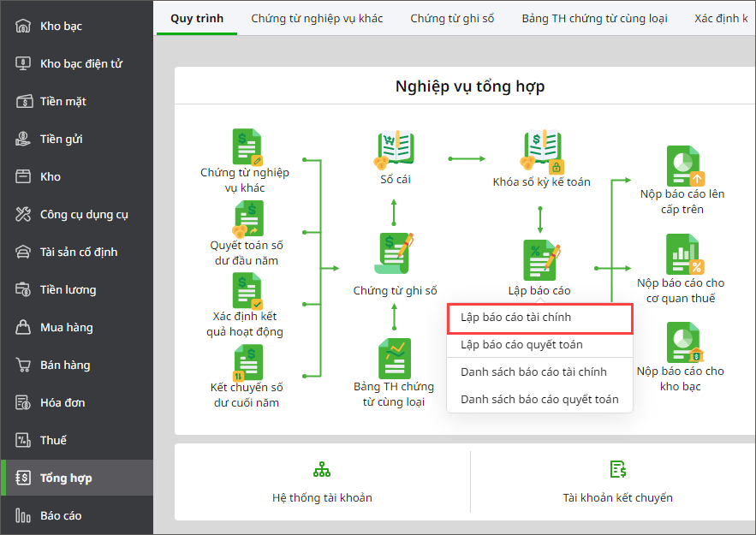Screen dimensions: 756x535
Task: Click the Tiền lương sidebar label
Action: pyautogui.click(x=68, y=289)
